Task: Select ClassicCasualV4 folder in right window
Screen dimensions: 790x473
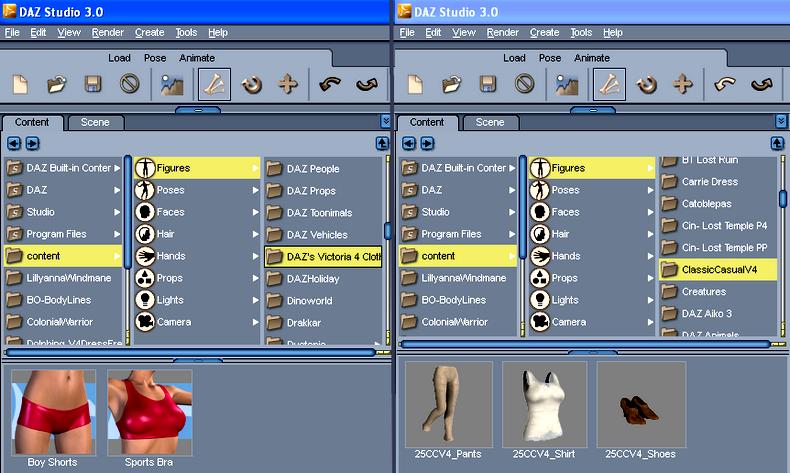Action: click(718, 269)
